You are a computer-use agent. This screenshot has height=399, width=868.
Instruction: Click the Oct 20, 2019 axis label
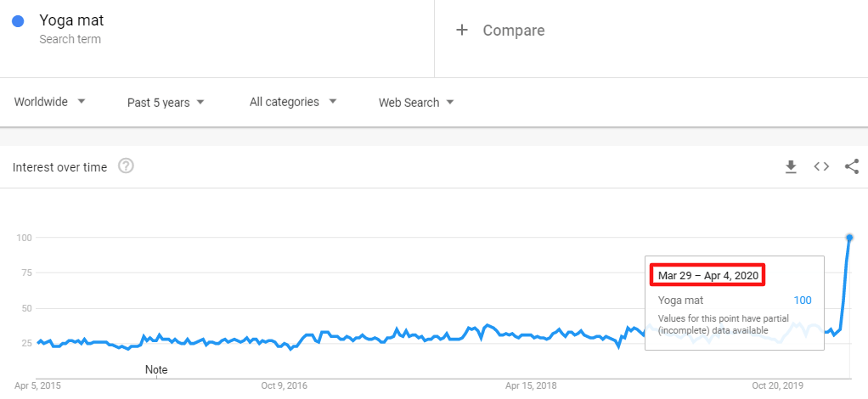(777, 385)
